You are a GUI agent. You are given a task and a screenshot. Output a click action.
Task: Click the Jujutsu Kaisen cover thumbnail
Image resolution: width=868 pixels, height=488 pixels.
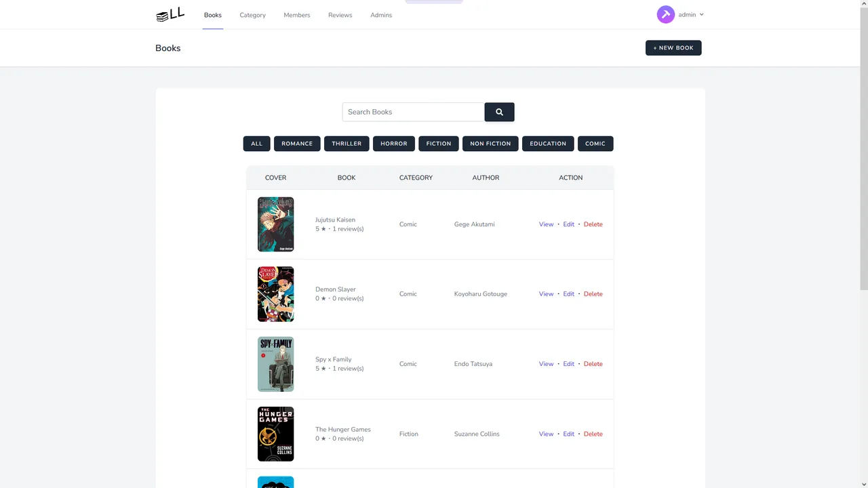coord(275,224)
